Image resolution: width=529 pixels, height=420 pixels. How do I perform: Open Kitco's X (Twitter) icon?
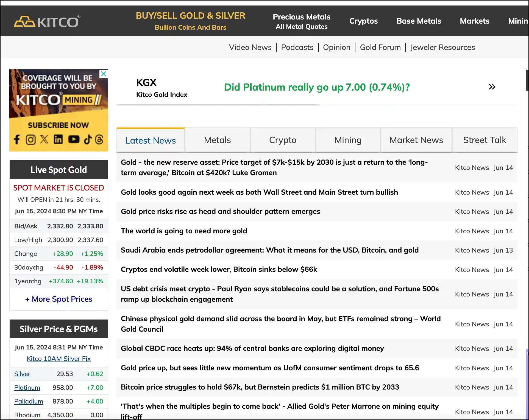[44, 139]
